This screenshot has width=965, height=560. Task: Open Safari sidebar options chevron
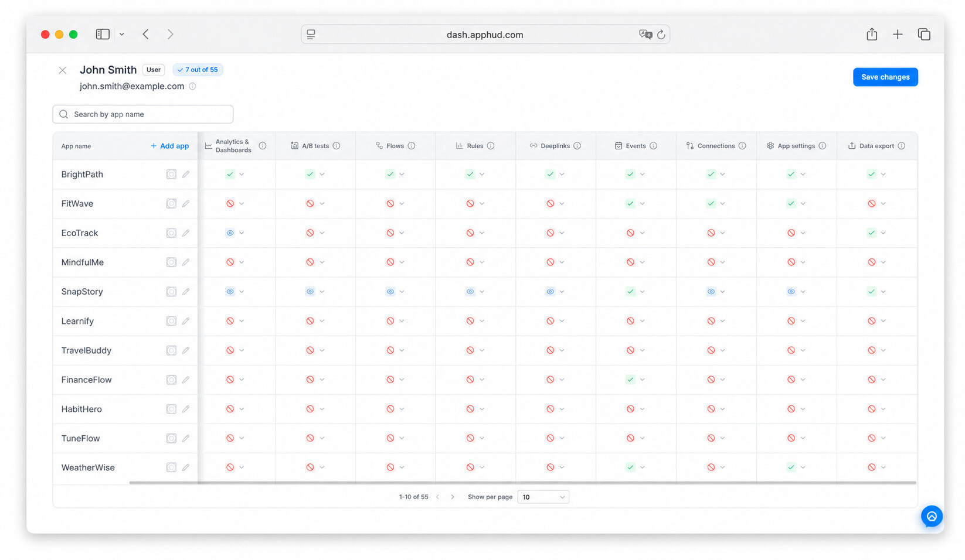121,35
